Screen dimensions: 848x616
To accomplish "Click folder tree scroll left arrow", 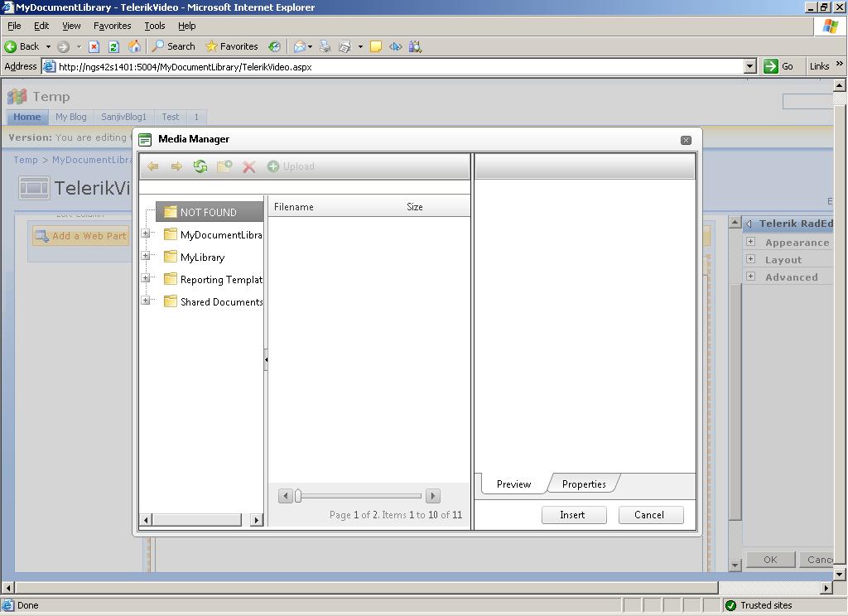I will pyautogui.click(x=146, y=520).
